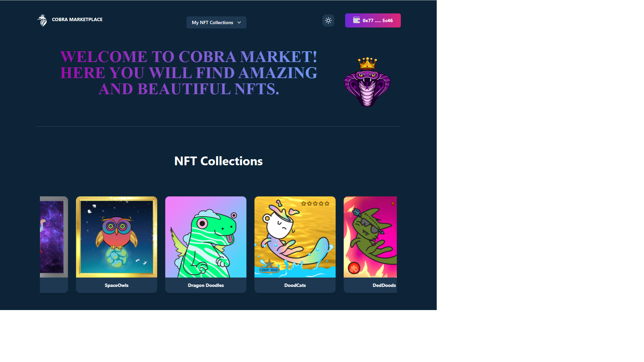
Task: Open wallet button 0x77 ..... 5c46
Action: tap(373, 20)
